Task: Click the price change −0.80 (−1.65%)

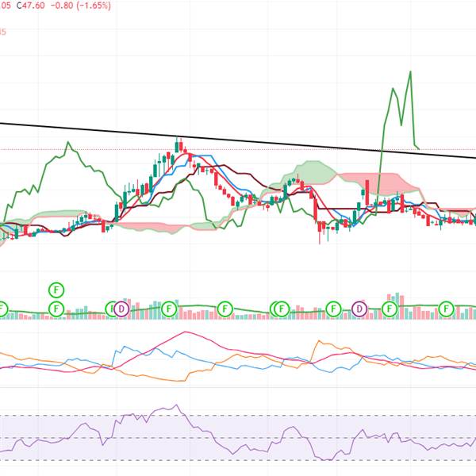Action: coord(80,6)
